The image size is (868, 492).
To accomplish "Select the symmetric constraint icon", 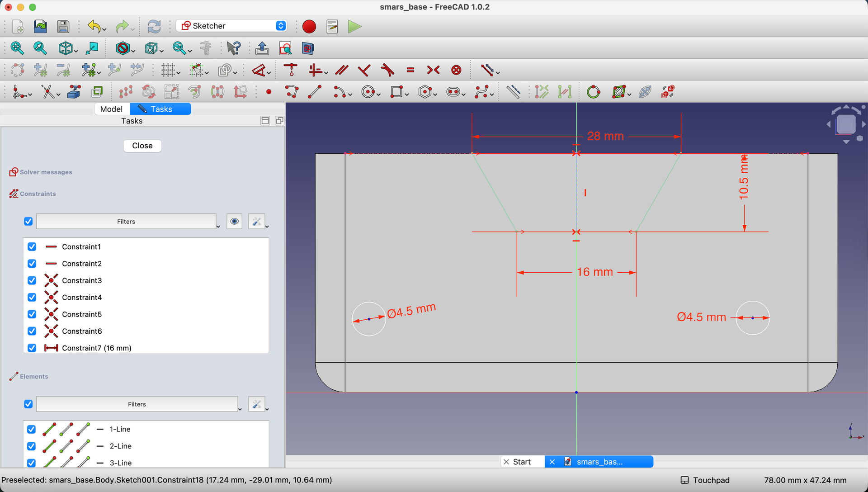I will coord(433,70).
